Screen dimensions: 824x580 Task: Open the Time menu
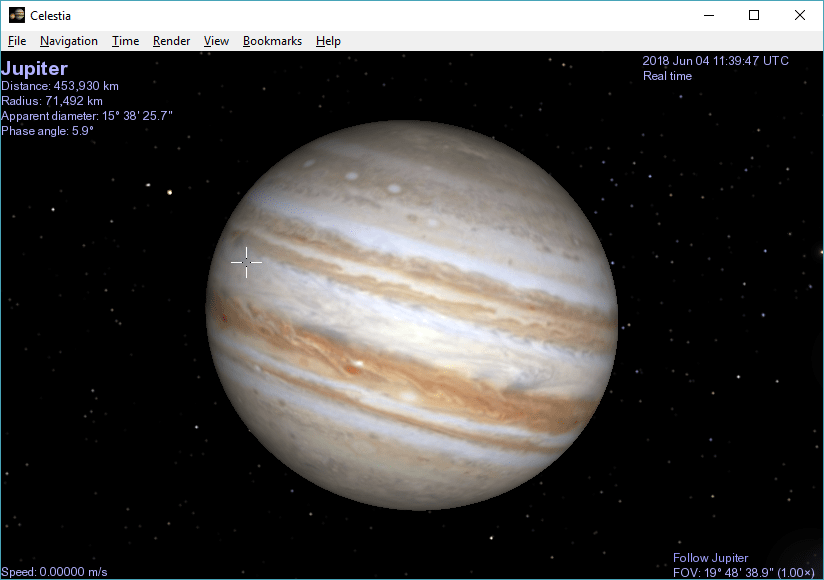pos(125,41)
